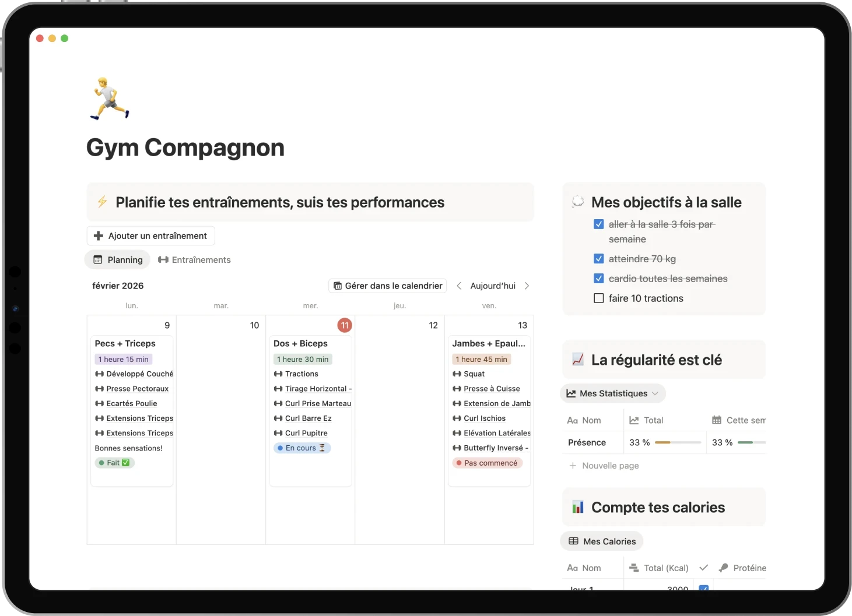Viewport: 852px width, 616px height.
Task: Click the chart icon in Total column header
Action: click(x=634, y=420)
